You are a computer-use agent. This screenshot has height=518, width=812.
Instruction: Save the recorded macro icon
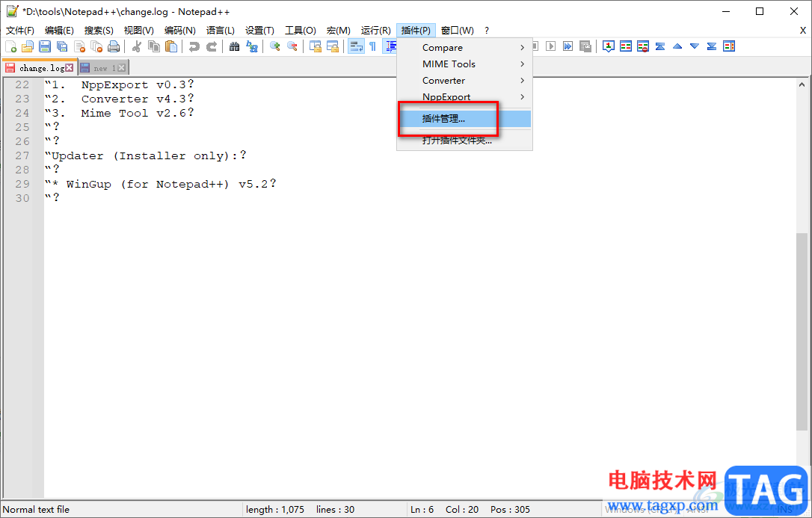(585, 46)
